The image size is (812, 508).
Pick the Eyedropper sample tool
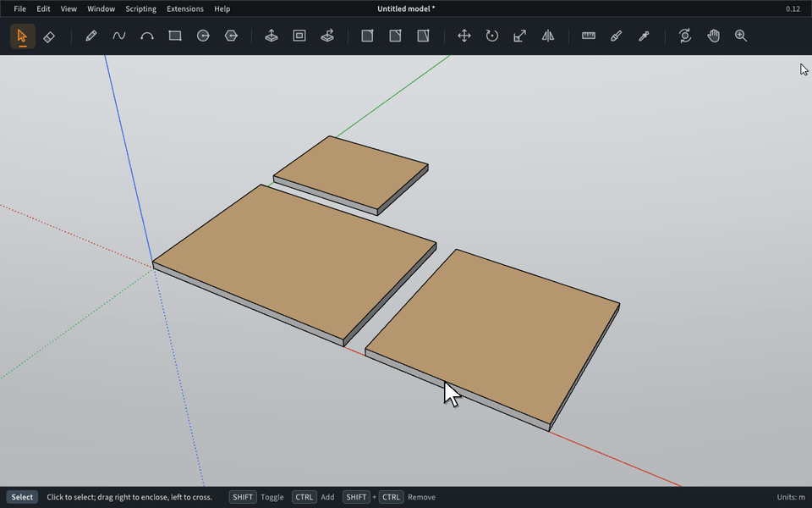click(x=645, y=36)
